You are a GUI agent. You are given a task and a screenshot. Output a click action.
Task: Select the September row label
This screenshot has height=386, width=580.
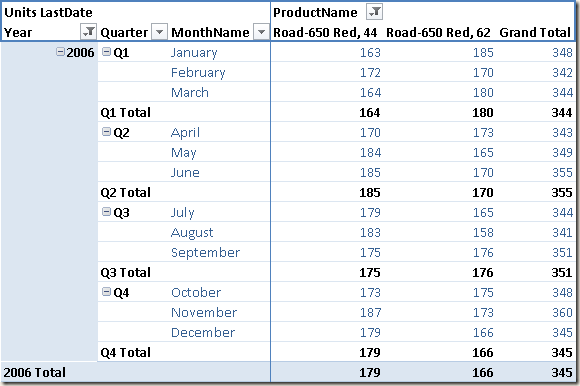click(x=205, y=253)
